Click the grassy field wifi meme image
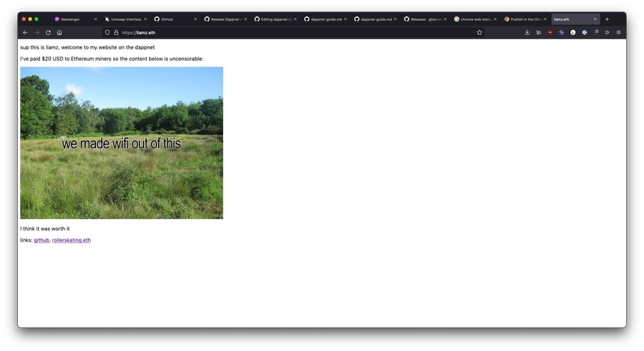644x351 pixels. point(122,143)
